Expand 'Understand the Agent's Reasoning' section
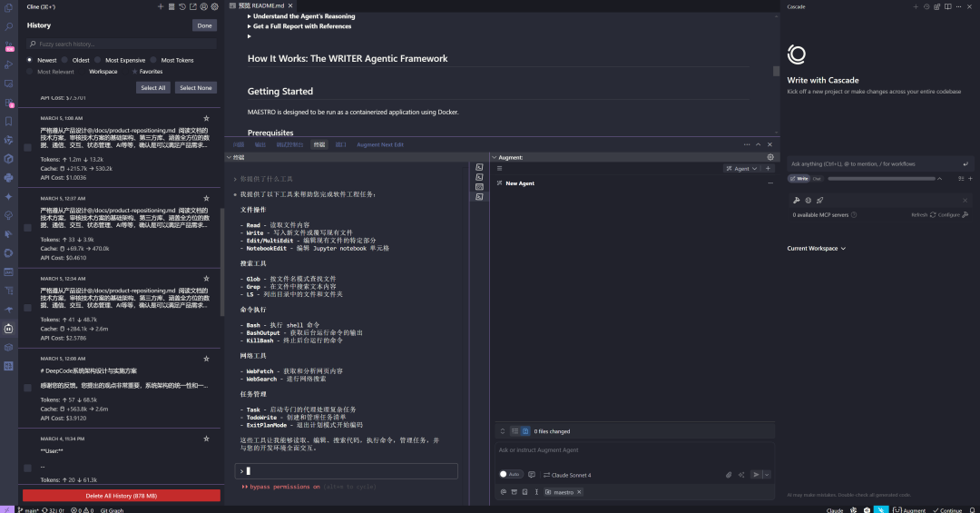Screen dimensions: 980x513 (301, 16)
